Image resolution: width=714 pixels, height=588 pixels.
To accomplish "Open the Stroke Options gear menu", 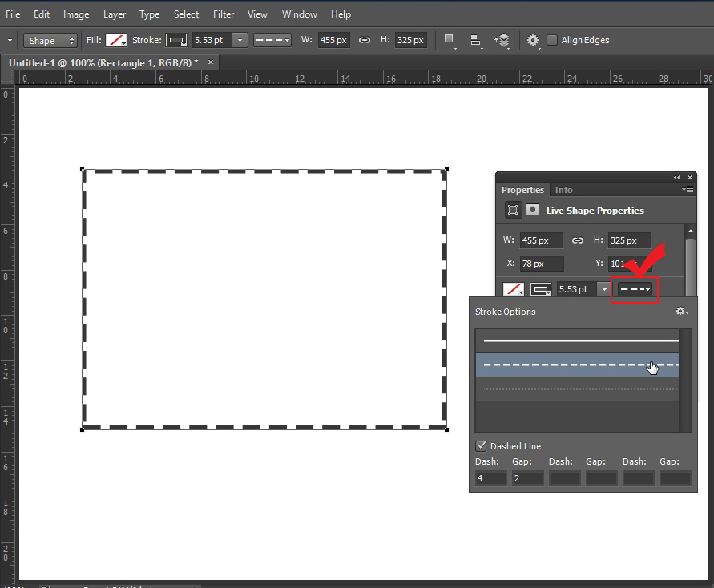I will coord(682,311).
